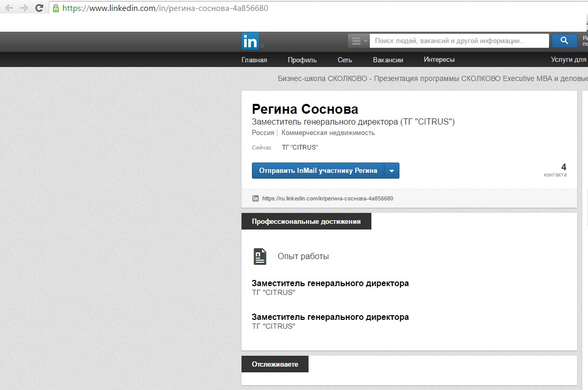Click the public profile URL ru.linkedin.com link
Image resolution: width=588 pixels, height=390 pixels.
click(x=328, y=198)
